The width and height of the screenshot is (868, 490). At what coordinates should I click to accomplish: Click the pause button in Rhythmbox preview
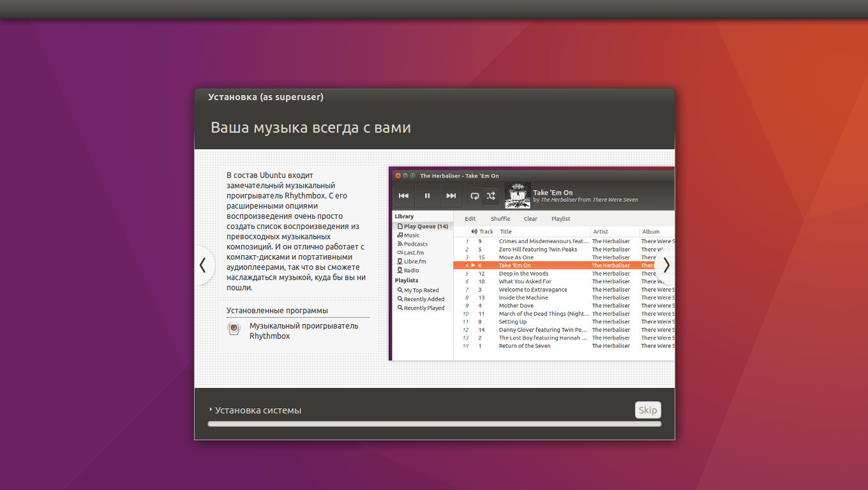pos(428,196)
